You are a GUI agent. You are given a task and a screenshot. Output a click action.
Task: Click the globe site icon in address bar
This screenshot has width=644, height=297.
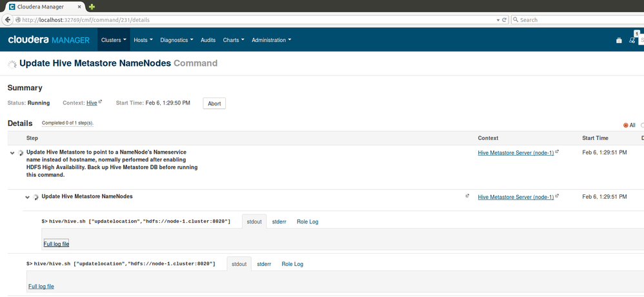click(18, 20)
